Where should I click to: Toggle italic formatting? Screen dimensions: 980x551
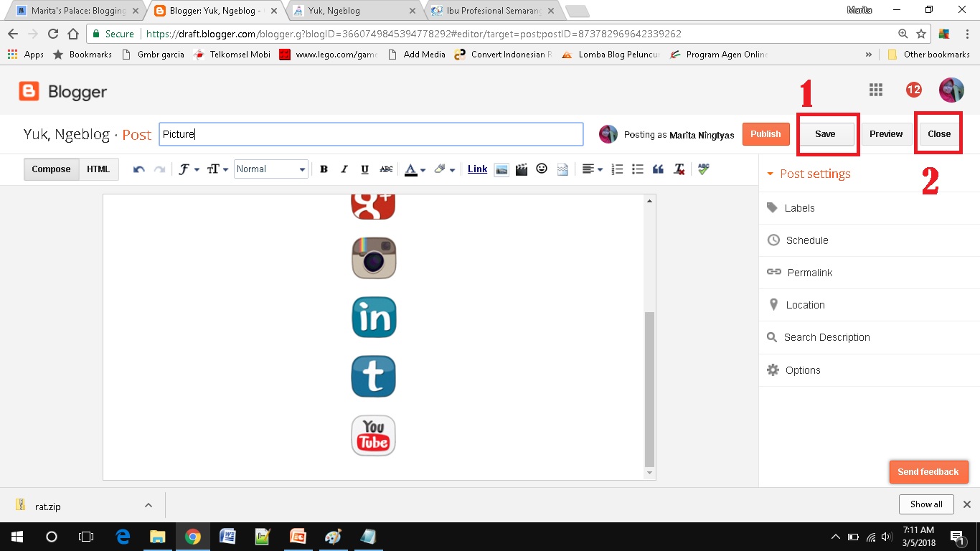coord(344,169)
